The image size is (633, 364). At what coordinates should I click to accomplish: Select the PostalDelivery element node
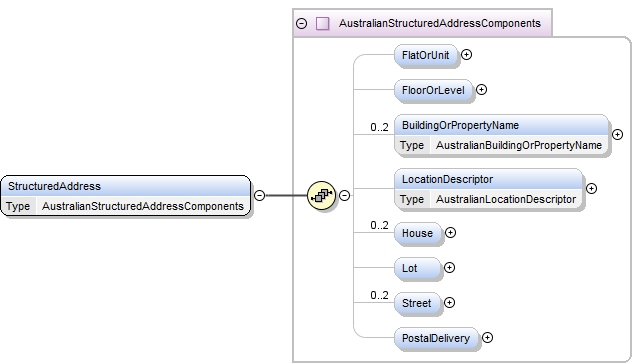coord(436,338)
